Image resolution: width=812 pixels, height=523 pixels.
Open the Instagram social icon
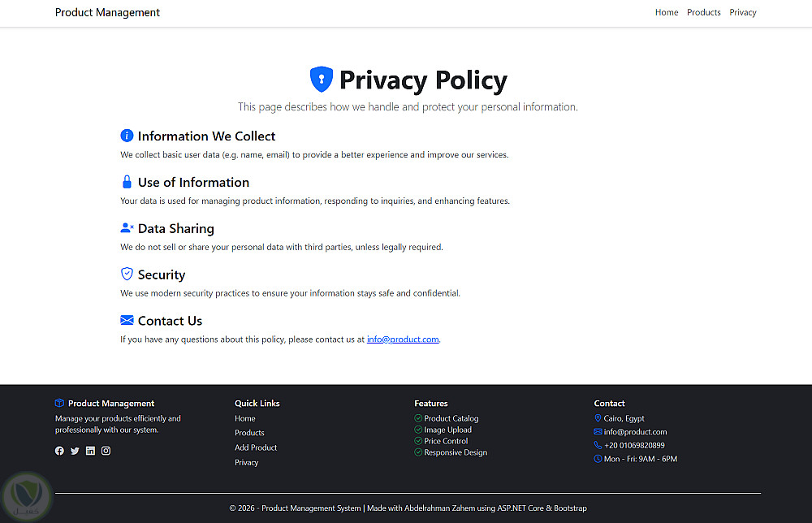click(106, 451)
